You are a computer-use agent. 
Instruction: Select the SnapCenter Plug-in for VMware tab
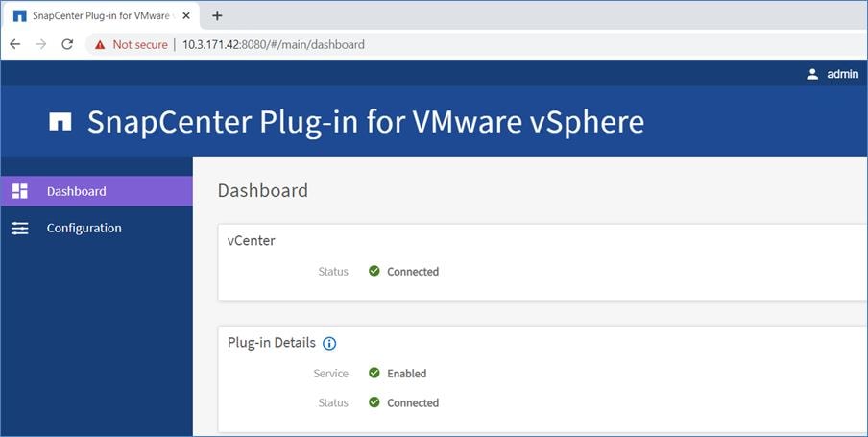(x=103, y=16)
